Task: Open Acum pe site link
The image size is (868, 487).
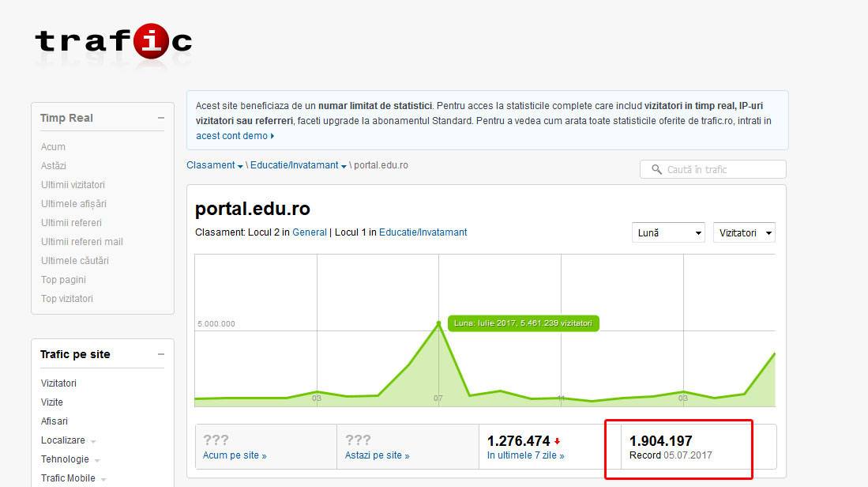Action: click(x=235, y=455)
